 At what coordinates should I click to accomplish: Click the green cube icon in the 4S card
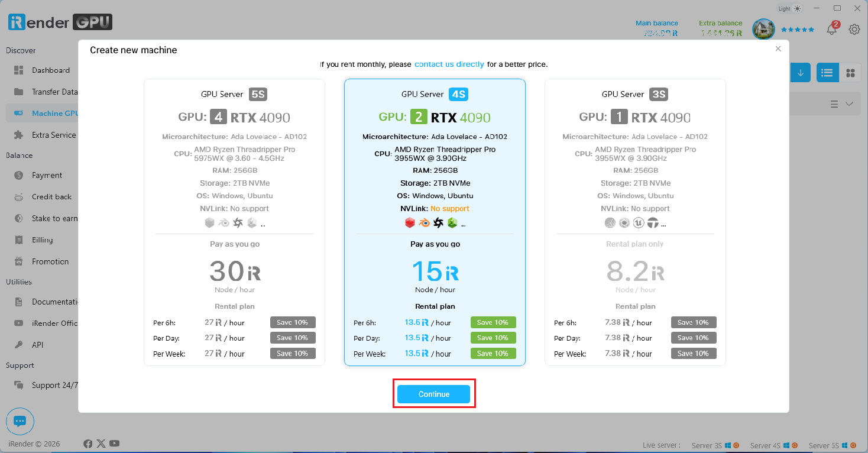[452, 223]
